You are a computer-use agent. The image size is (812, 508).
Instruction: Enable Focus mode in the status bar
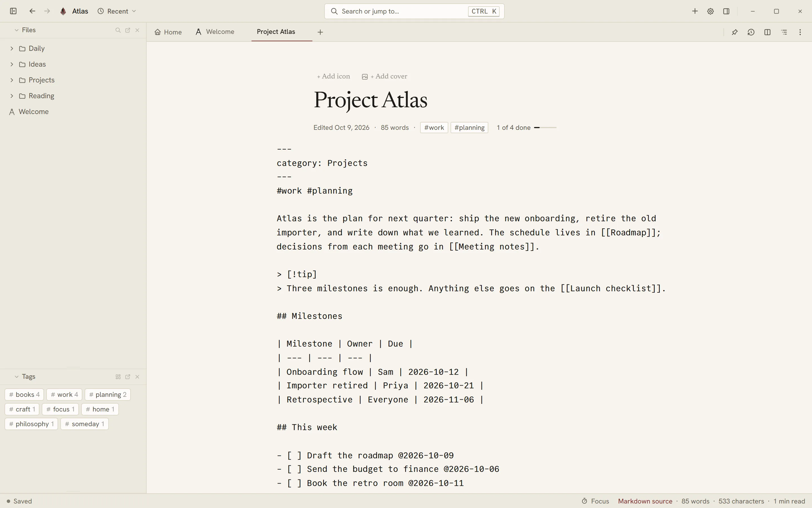tap(595, 501)
